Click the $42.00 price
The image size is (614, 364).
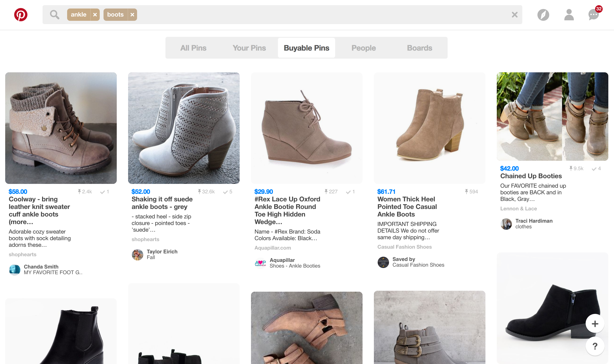tap(509, 169)
